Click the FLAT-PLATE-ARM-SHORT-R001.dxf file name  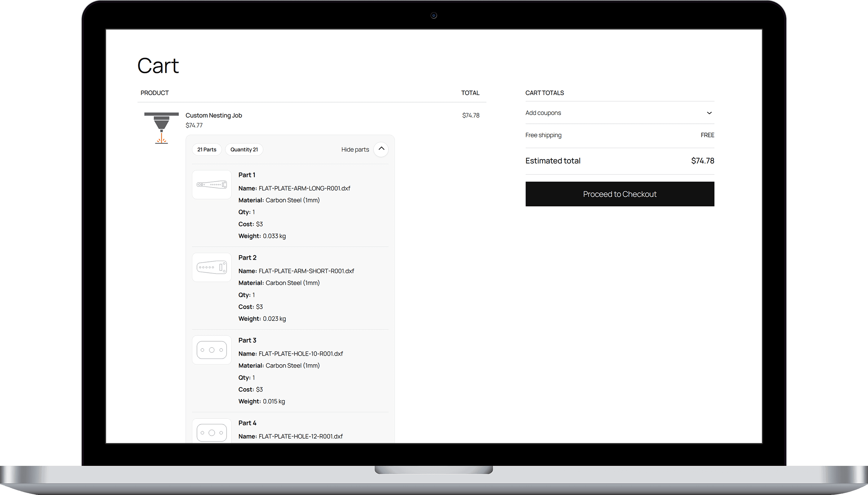point(306,271)
